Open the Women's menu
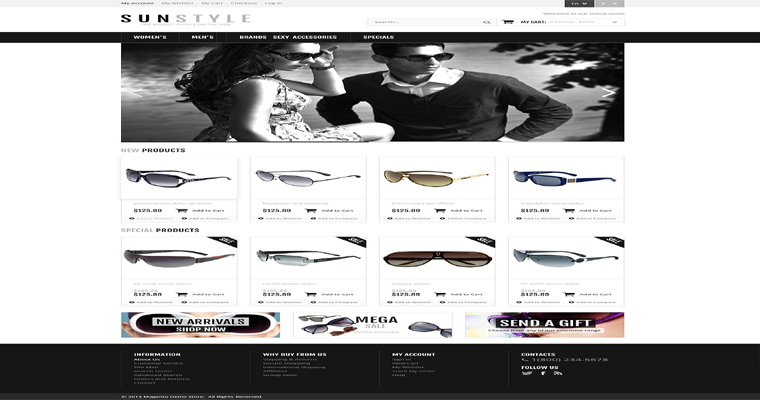 (x=149, y=37)
